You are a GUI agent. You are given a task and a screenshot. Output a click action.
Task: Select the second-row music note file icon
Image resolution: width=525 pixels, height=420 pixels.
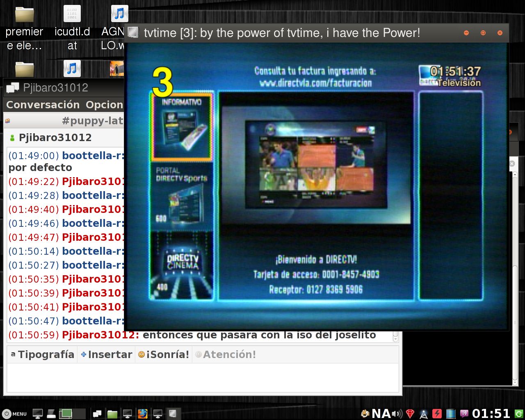click(72, 68)
